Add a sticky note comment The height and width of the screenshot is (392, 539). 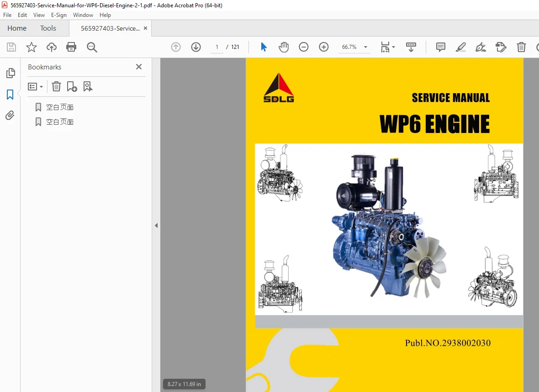[x=441, y=47]
